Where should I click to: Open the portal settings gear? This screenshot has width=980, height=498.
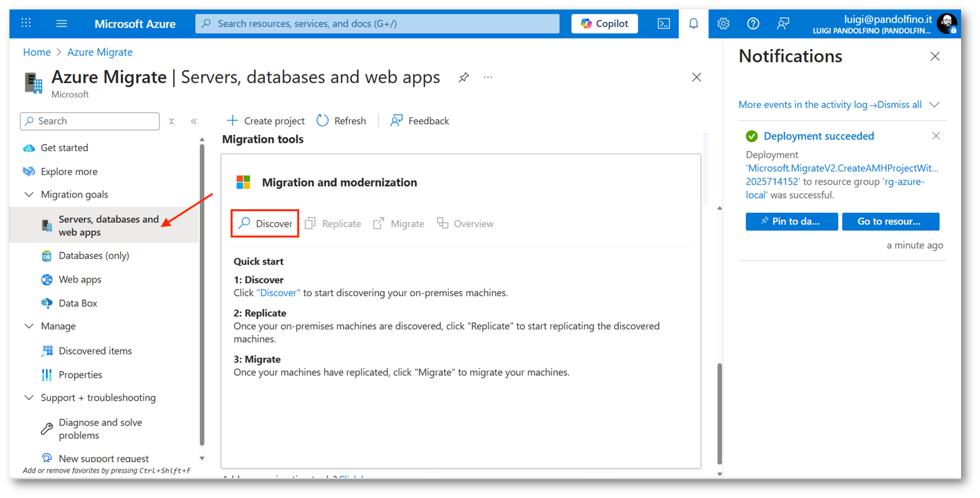click(x=723, y=23)
